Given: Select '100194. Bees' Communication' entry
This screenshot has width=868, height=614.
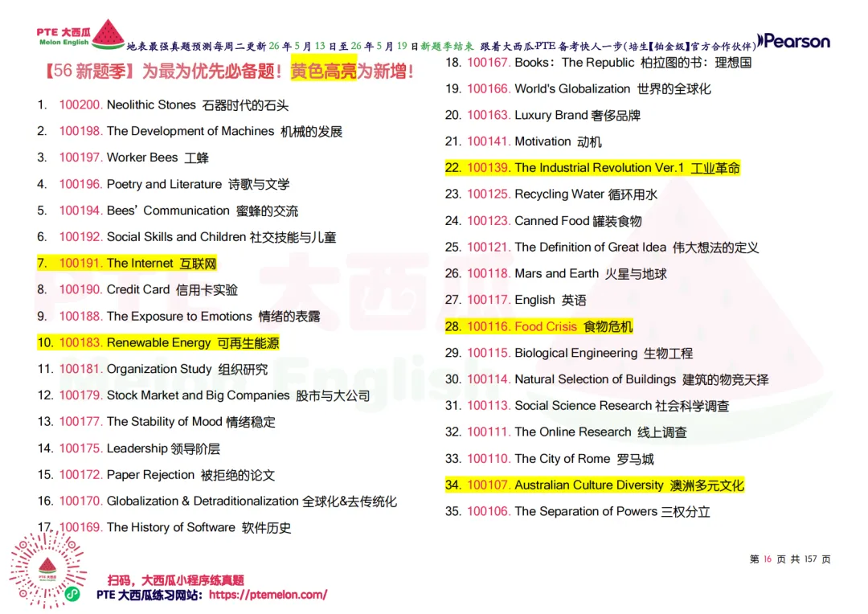Looking at the screenshot, I should point(168,211).
